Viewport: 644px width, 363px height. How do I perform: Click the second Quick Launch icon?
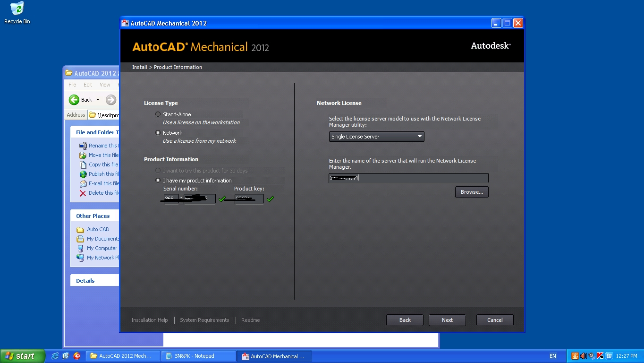click(66, 356)
